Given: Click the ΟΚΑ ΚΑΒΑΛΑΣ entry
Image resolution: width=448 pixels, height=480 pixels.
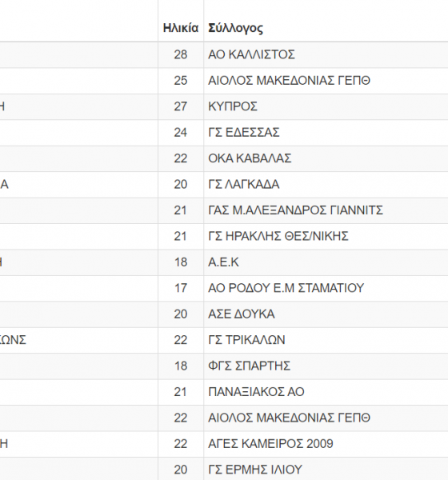Looking at the screenshot, I should tap(250, 158).
